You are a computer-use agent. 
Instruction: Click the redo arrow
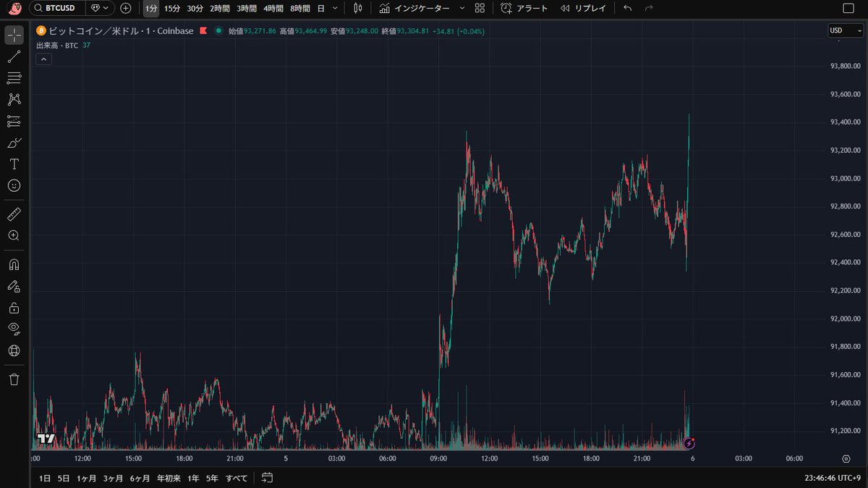(x=649, y=8)
